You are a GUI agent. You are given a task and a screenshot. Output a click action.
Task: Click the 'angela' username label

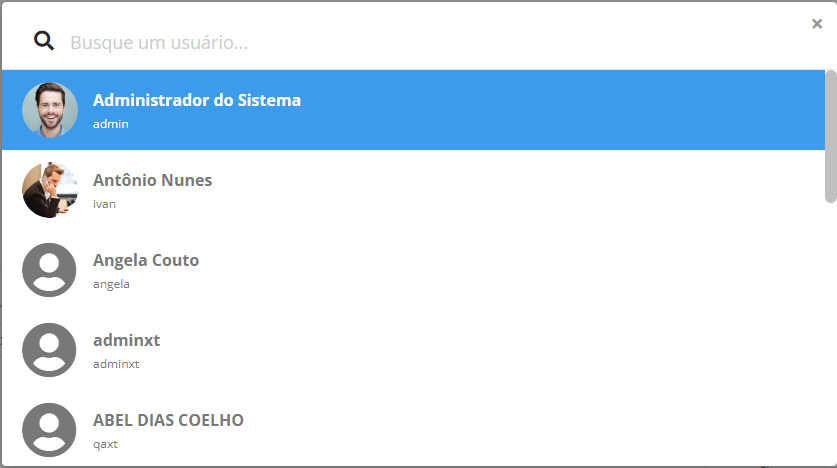coord(111,284)
